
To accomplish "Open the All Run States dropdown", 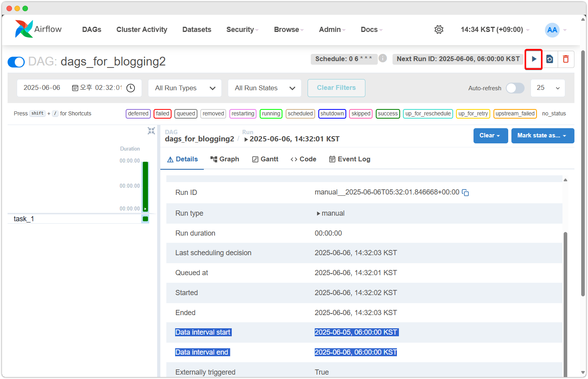I will coord(265,88).
